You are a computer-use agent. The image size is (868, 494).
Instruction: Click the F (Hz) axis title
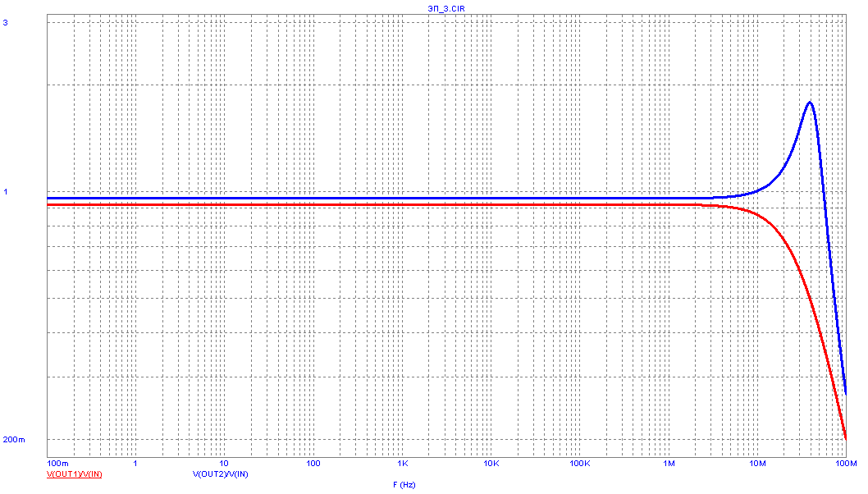[404, 485]
